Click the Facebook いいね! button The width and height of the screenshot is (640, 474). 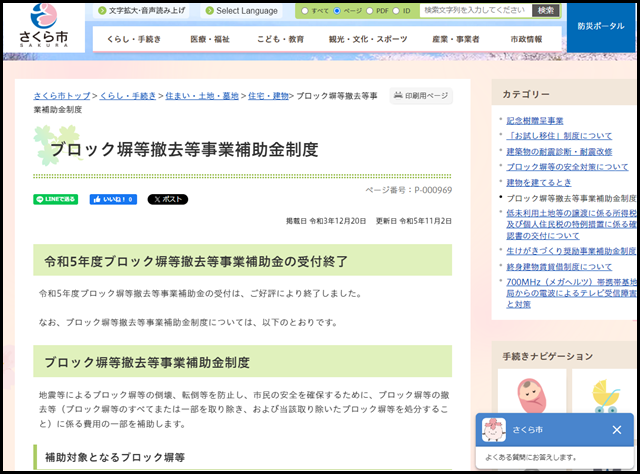tap(112, 199)
